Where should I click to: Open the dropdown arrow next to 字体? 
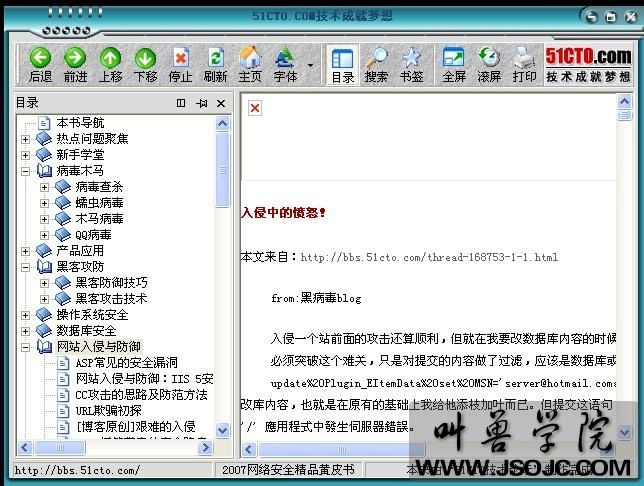pyautogui.click(x=310, y=65)
